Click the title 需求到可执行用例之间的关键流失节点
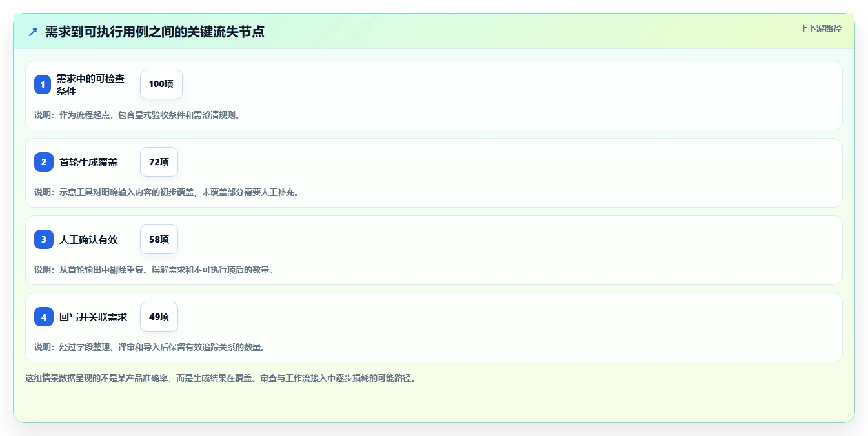The height and width of the screenshot is (436, 868). tap(155, 32)
